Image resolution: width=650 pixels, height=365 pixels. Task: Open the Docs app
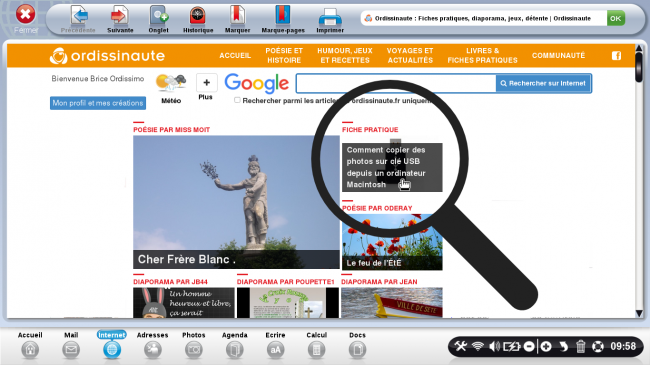(x=357, y=345)
